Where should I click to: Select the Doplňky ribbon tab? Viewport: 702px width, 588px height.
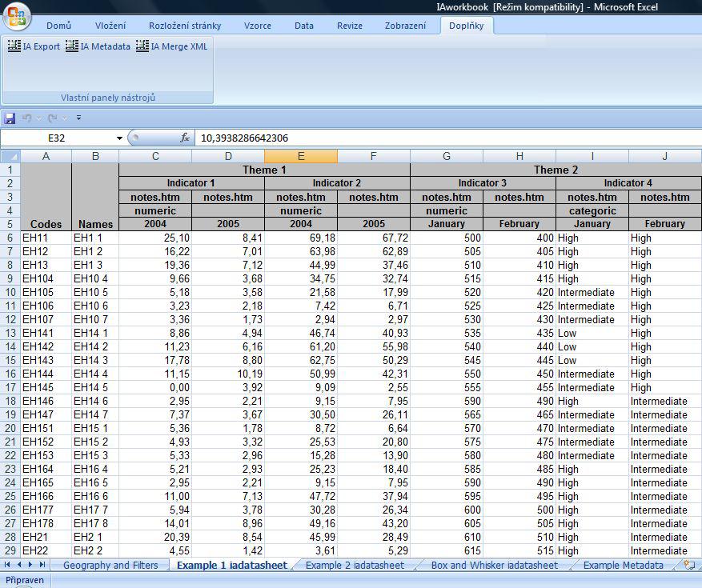click(x=467, y=26)
